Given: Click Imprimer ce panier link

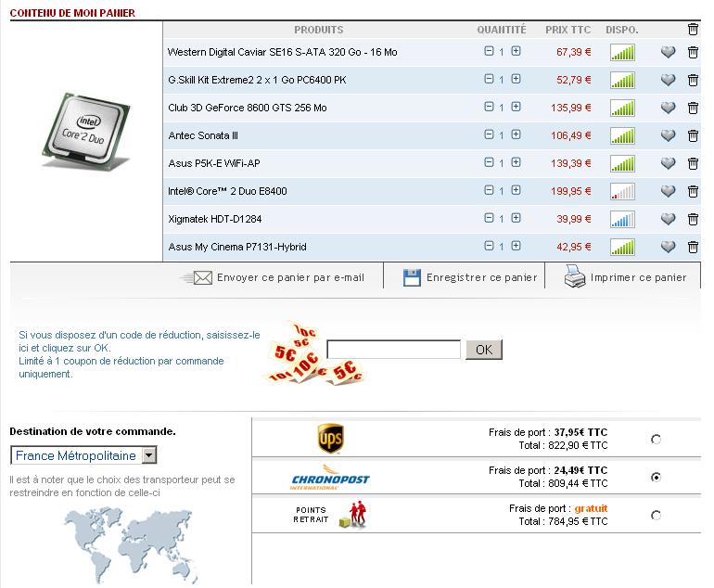Looking at the screenshot, I should pyautogui.click(x=638, y=277).
